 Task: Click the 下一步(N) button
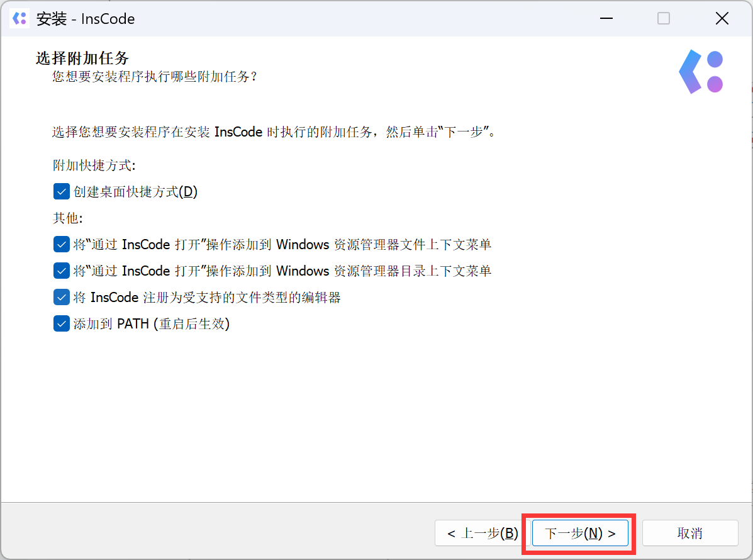click(x=579, y=533)
